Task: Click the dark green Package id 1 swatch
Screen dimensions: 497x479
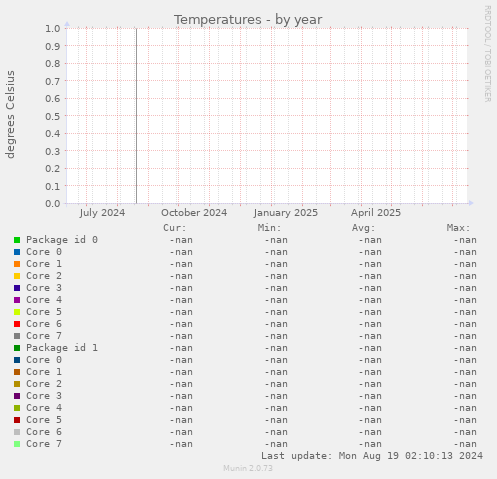Action: [17, 348]
